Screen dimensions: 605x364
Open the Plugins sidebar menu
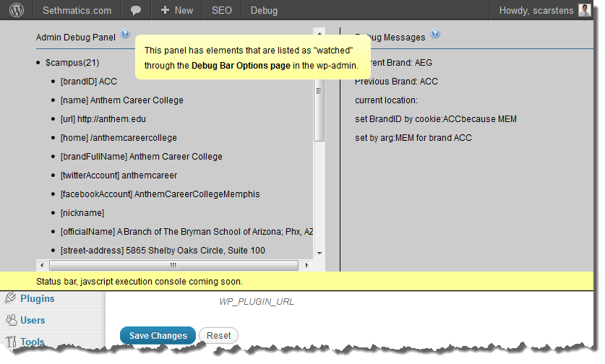[x=37, y=298]
